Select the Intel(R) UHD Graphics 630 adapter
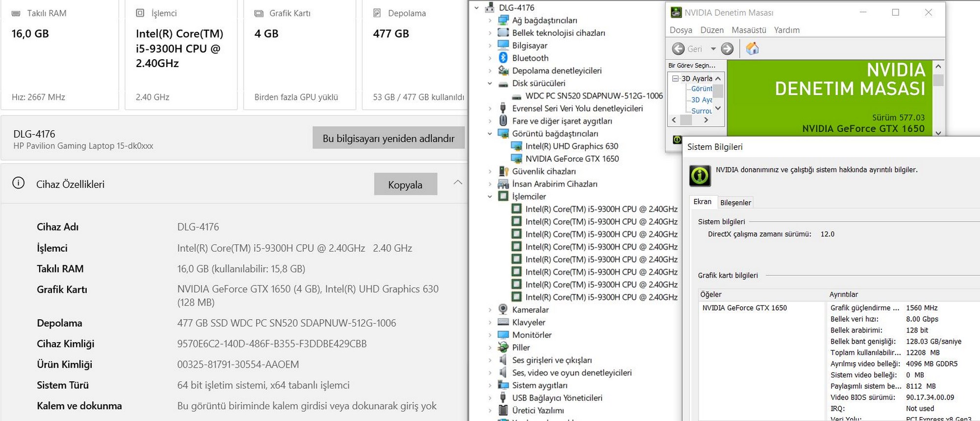 point(571,146)
